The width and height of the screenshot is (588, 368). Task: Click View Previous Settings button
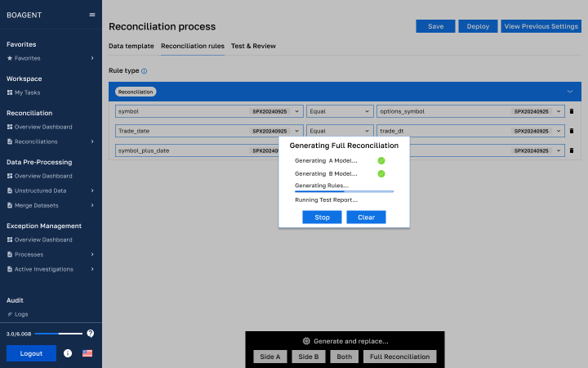tap(541, 26)
